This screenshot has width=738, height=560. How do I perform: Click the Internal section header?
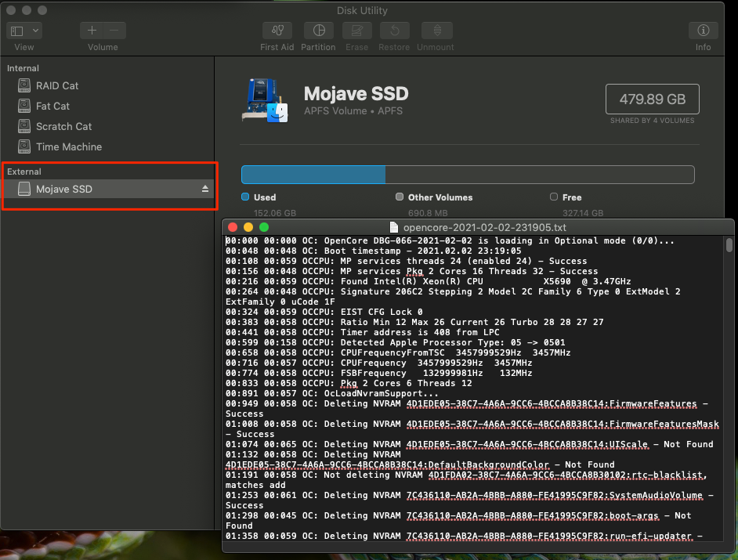point(23,68)
